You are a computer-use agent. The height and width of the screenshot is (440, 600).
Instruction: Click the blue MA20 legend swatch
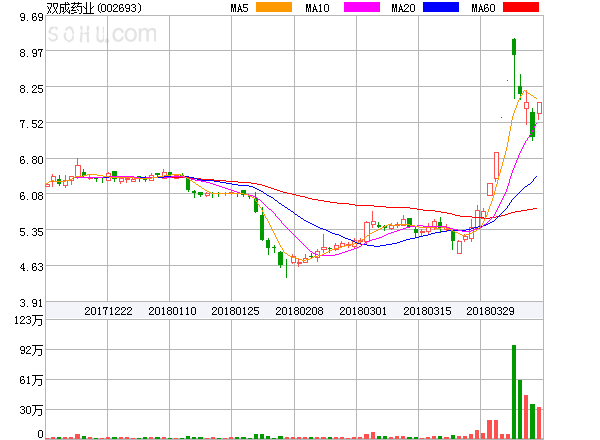441,7
